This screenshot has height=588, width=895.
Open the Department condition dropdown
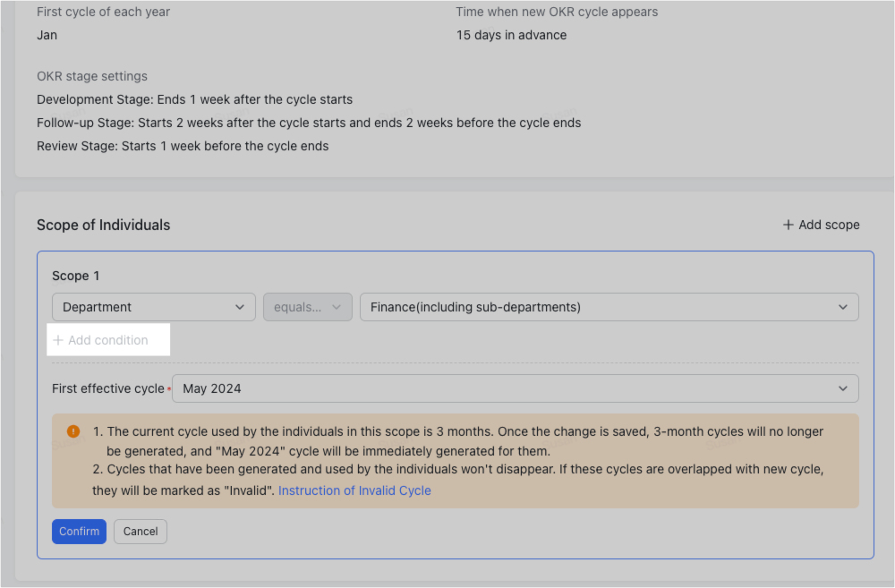153,307
